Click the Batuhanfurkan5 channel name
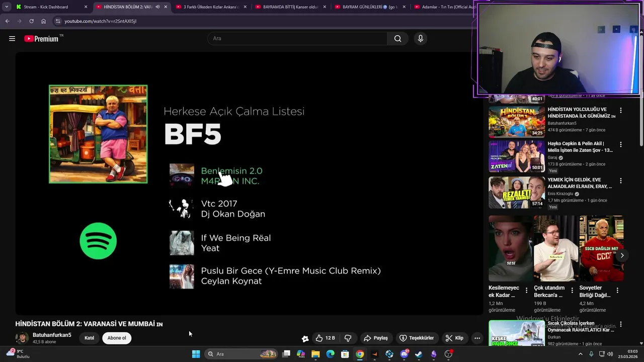The width and height of the screenshot is (644, 362). 52,335
